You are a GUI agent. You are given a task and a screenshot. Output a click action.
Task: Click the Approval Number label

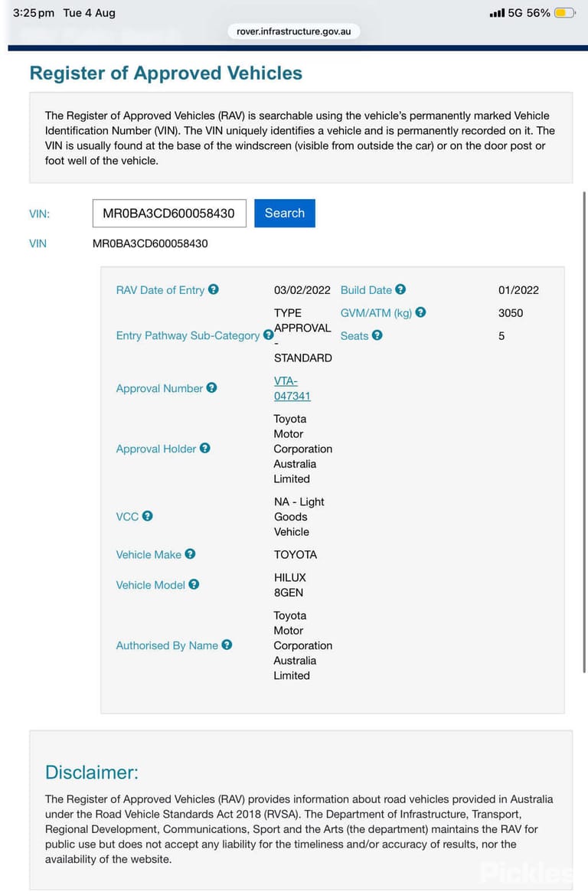(x=159, y=388)
